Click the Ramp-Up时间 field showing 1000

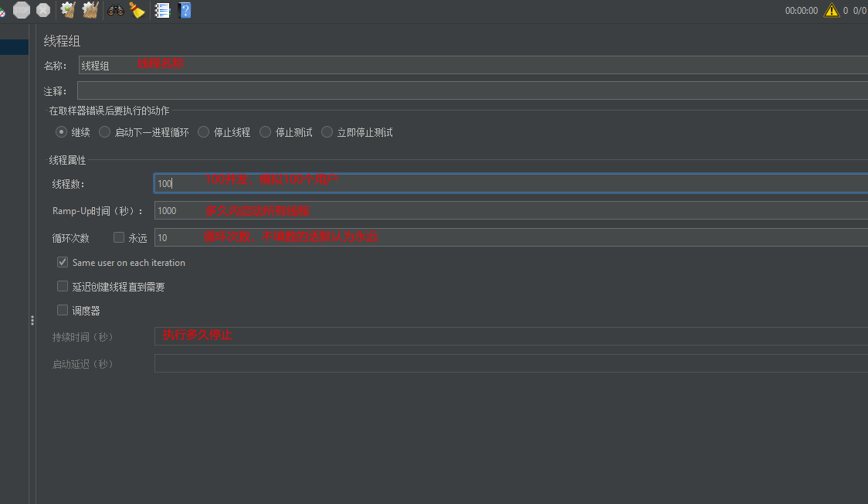point(511,210)
